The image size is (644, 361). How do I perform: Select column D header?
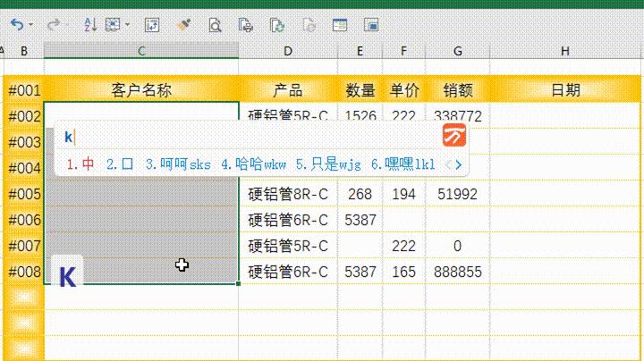[x=288, y=51]
